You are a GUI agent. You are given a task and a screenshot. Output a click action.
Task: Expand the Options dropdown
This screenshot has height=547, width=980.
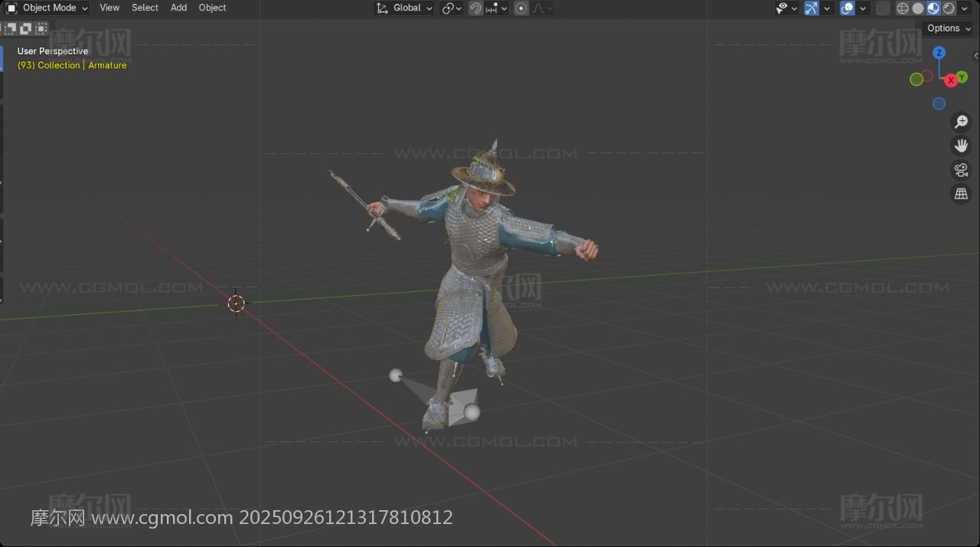949,28
